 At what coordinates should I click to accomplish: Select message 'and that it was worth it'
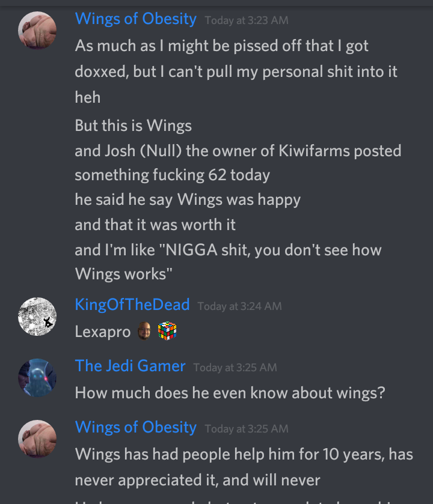click(x=155, y=224)
